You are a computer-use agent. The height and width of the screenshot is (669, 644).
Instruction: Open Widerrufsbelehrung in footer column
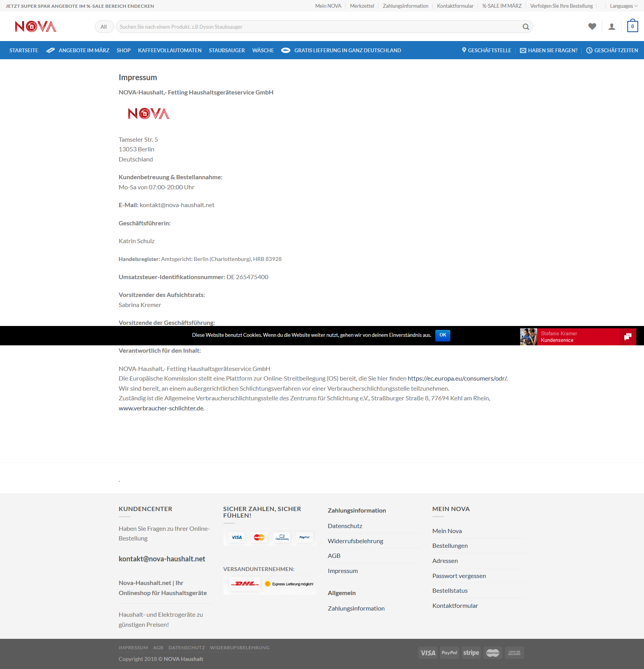click(355, 541)
